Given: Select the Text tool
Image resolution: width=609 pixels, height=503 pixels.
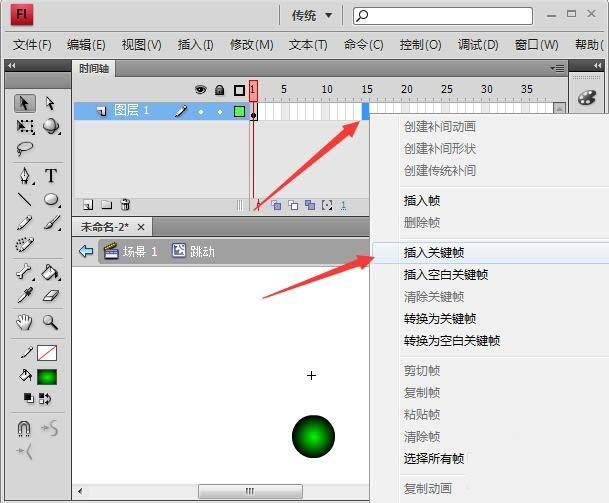Looking at the screenshot, I should pos(51,176).
